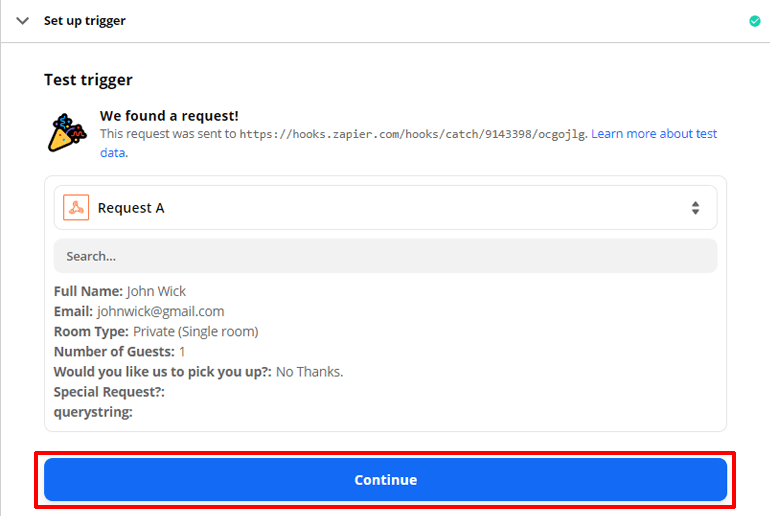Click the Search field for request data

coord(385,256)
